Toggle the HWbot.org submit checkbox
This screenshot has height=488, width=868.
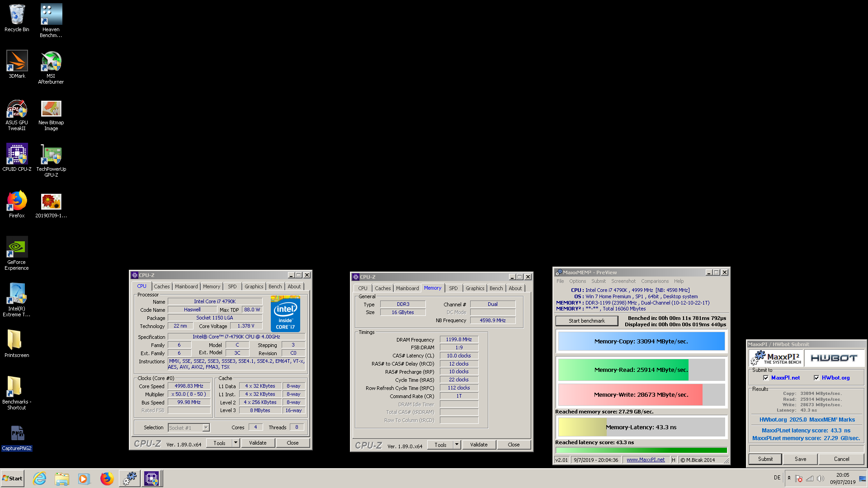coord(816,378)
